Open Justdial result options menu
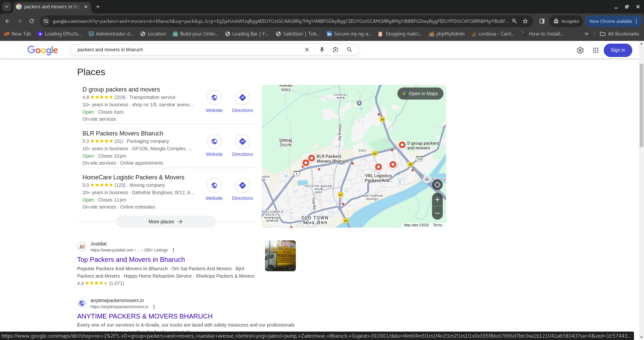This screenshot has height=340, width=644. pos(173,250)
